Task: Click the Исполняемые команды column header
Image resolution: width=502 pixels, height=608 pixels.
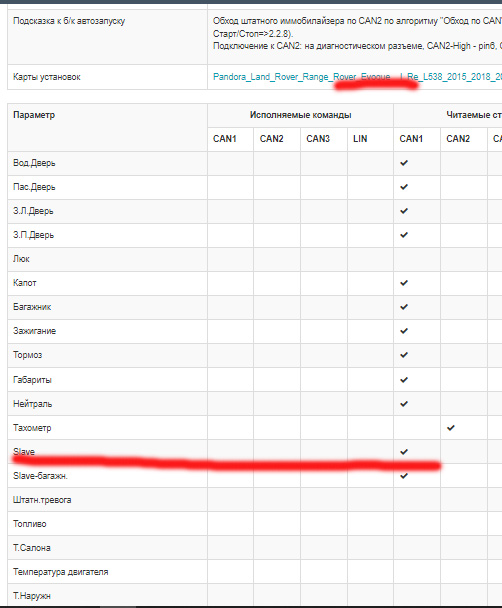Action: [300, 115]
